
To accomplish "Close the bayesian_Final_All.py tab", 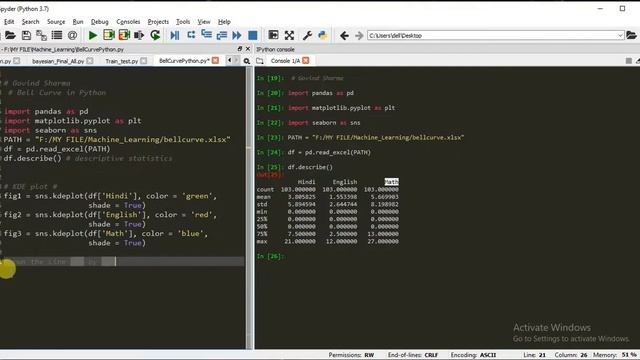I will click(90, 61).
